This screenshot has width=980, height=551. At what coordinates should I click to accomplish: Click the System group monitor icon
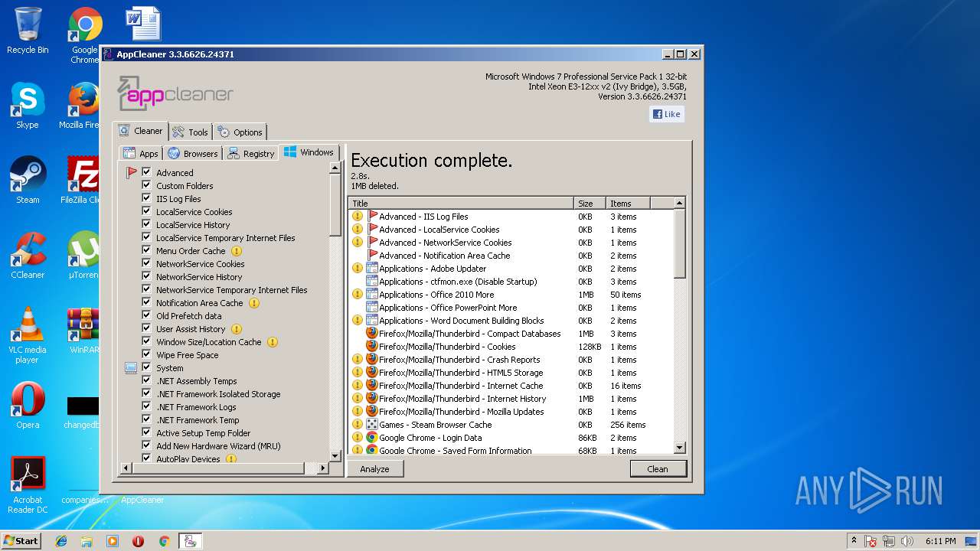[131, 368]
